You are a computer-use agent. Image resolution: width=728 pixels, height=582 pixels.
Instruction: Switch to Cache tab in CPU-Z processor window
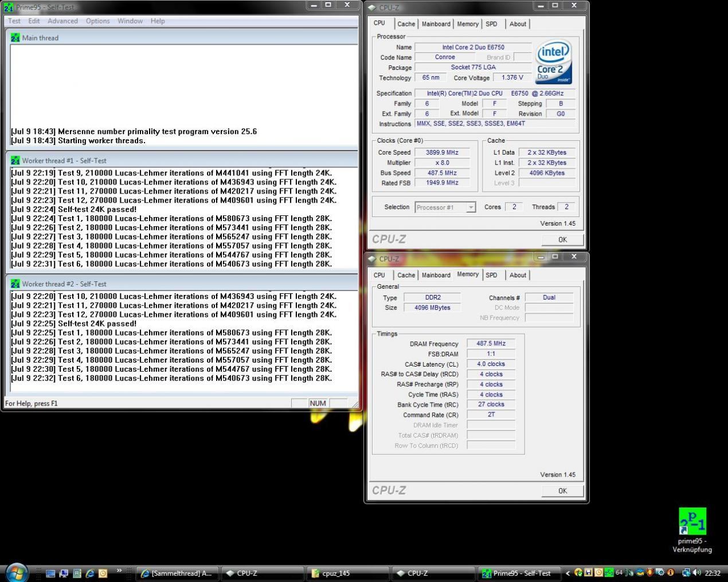406,24
